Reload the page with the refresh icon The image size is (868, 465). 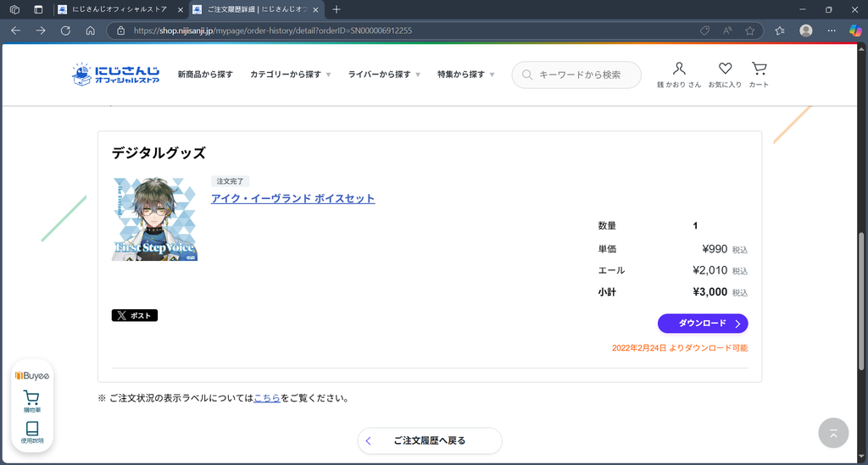pyautogui.click(x=65, y=30)
